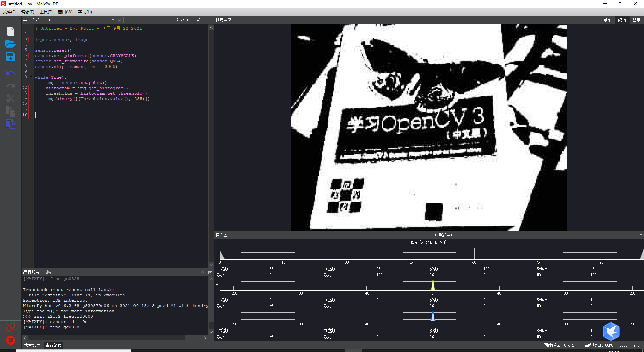The height and width of the screenshot is (352, 644).
Task: Click the L channel histogram graph
Action: (x=432, y=254)
